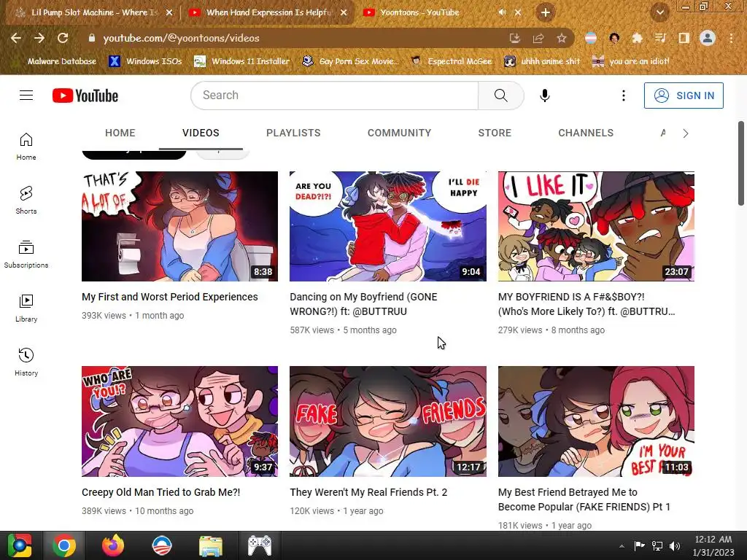Open History in the sidebar
Screen dimensions: 747x560
click(26, 362)
